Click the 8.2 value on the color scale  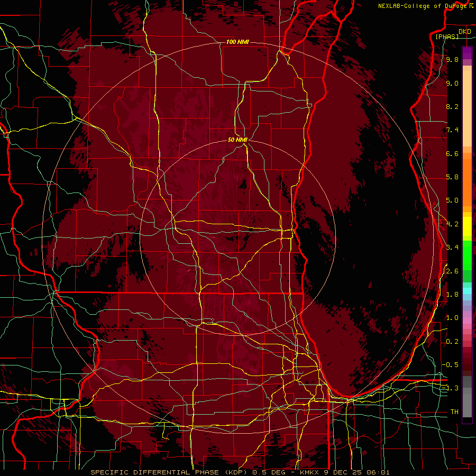click(452, 106)
